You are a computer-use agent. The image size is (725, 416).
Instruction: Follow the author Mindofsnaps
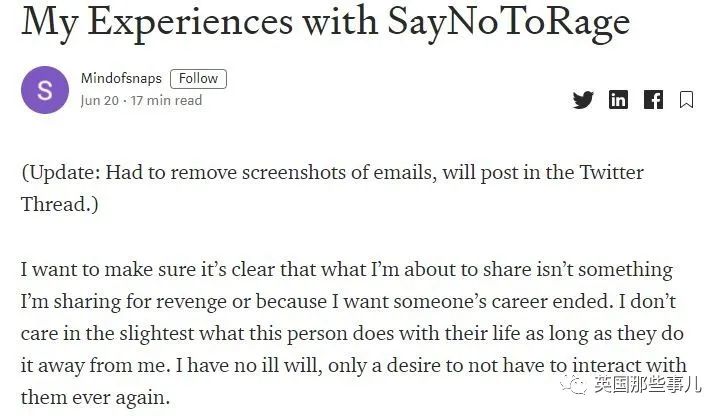pos(198,79)
